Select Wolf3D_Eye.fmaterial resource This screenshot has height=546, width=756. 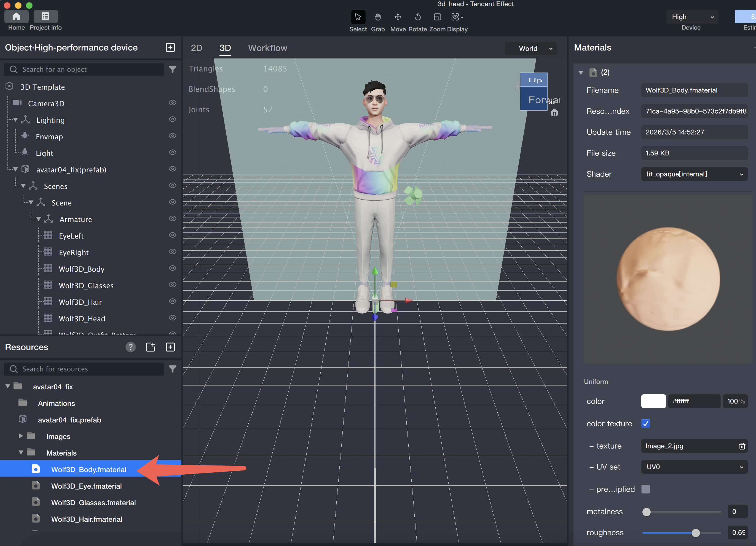tap(86, 486)
